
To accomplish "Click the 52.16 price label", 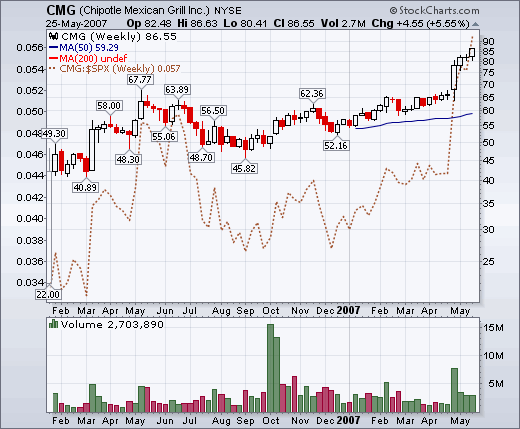I will (x=336, y=146).
